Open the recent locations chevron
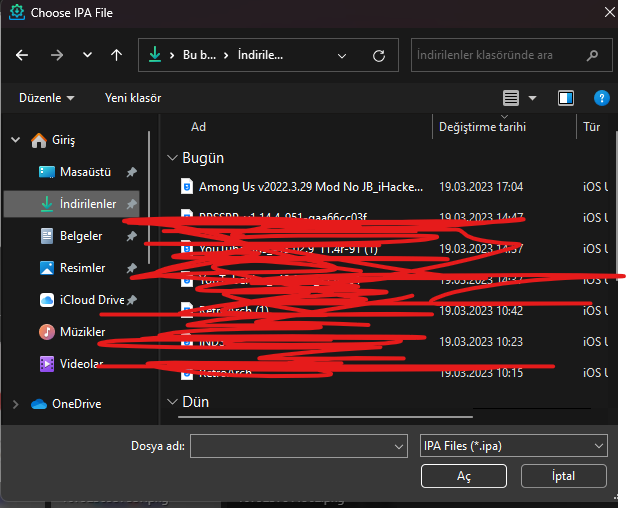The width and height of the screenshot is (633, 508). (x=87, y=55)
